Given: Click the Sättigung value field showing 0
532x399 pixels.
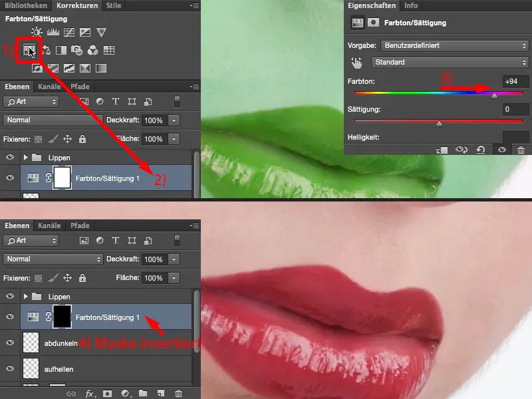Looking at the screenshot, I should 515,109.
